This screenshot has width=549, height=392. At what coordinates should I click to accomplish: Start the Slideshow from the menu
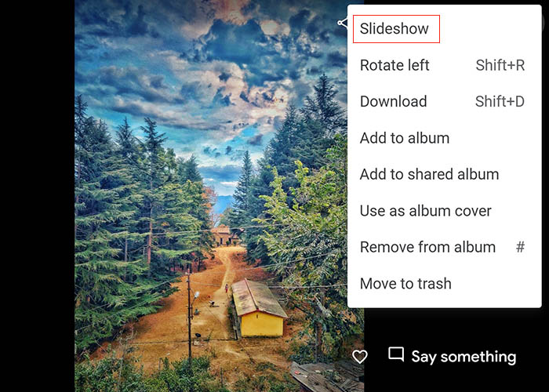point(396,29)
